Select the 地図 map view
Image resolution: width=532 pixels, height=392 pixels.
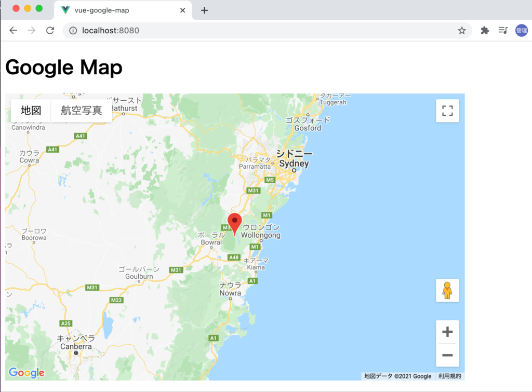(x=31, y=111)
